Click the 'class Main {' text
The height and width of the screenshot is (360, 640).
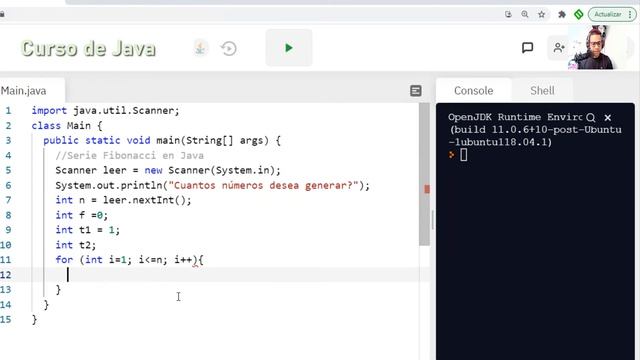(67, 126)
